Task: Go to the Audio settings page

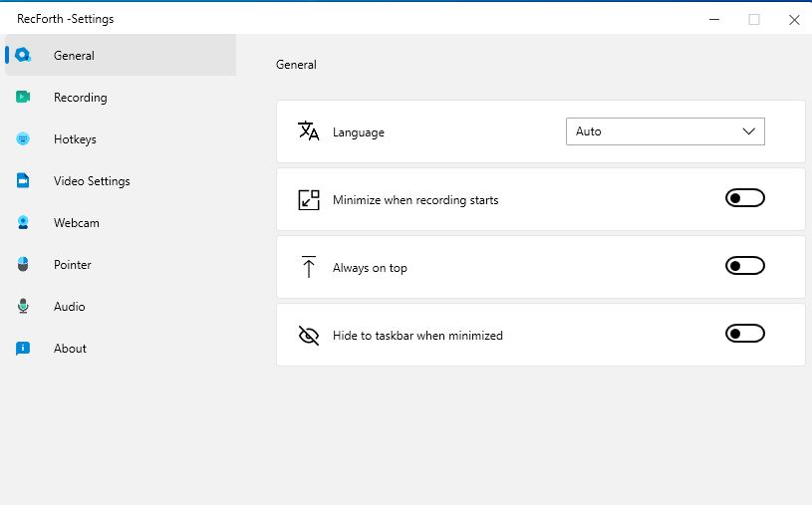Action: pos(70,307)
